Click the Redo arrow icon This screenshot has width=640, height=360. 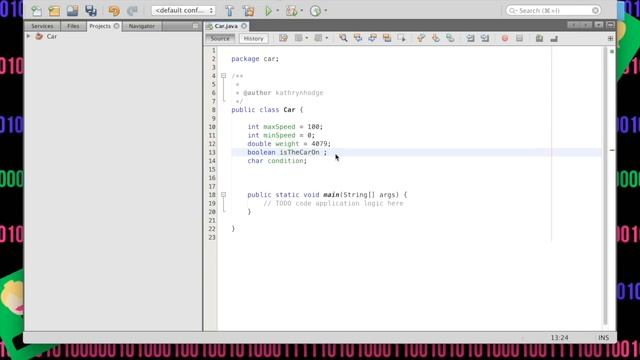click(x=132, y=11)
